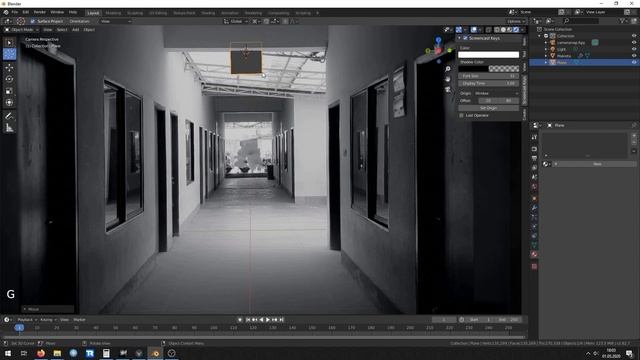Viewport: 640px width, 360px height.
Task: Click the Windows Start button
Action: pyautogui.click(x=8, y=353)
